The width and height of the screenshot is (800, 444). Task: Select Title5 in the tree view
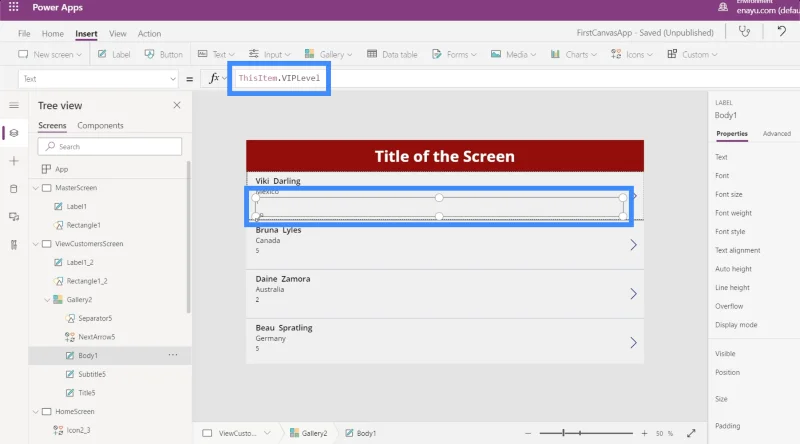click(x=87, y=393)
